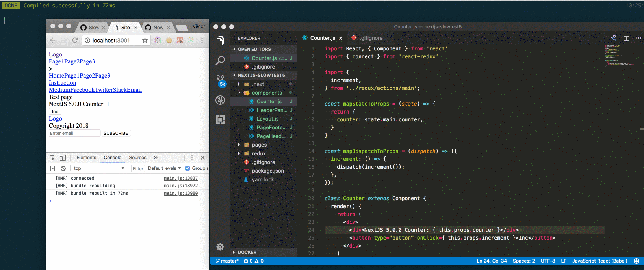Open the Manage gear in VS Code
644x270 pixels.
pos(220,247)
